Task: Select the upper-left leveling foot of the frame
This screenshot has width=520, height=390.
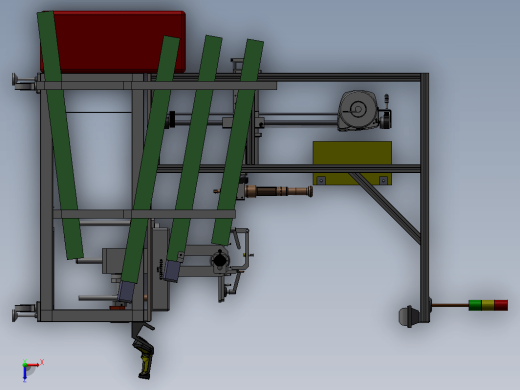Action: pyautogui.click(x=23, y=81)
